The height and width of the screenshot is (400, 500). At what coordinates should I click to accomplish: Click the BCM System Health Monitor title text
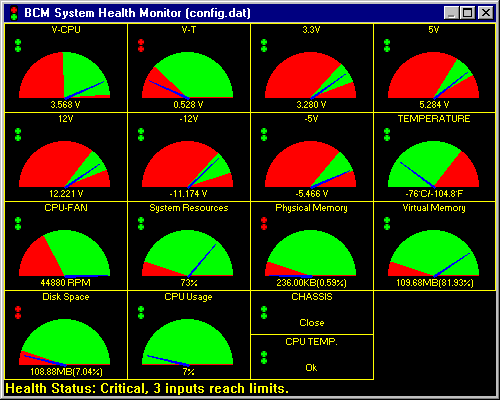[137, 13]
